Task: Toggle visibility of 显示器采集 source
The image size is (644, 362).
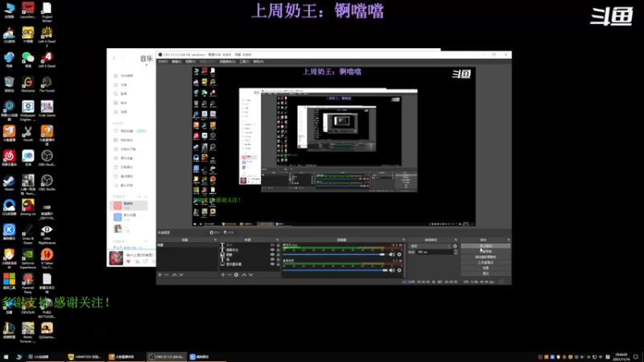Action: (x=272, y=264)
